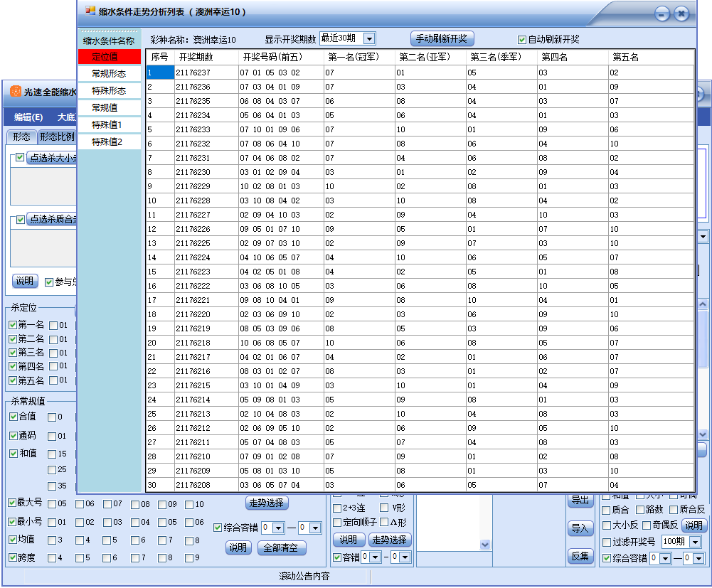
Task: Toggle the 过滤开奖号 checkbox
Action: (607, 542)
